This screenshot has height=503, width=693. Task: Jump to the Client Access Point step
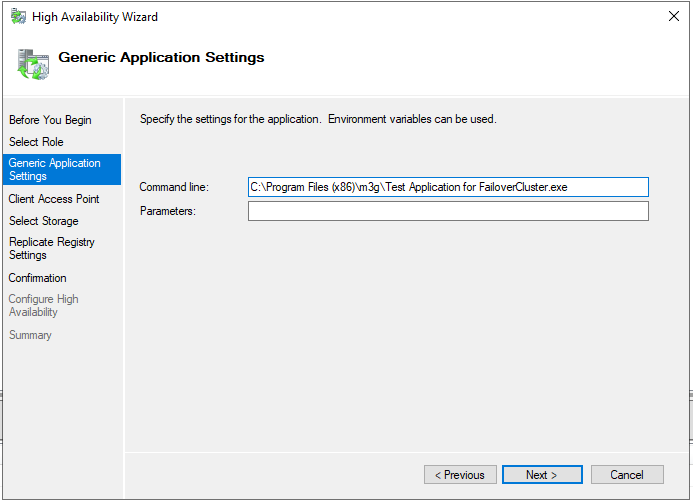click(x=54, y=199)
